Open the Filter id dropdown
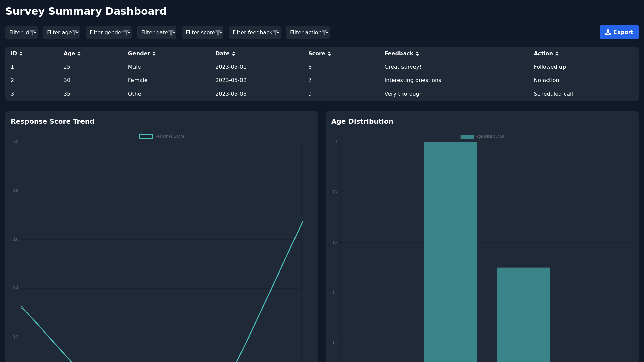This screenshot has height=362, width=644. [x=21, y=32]
